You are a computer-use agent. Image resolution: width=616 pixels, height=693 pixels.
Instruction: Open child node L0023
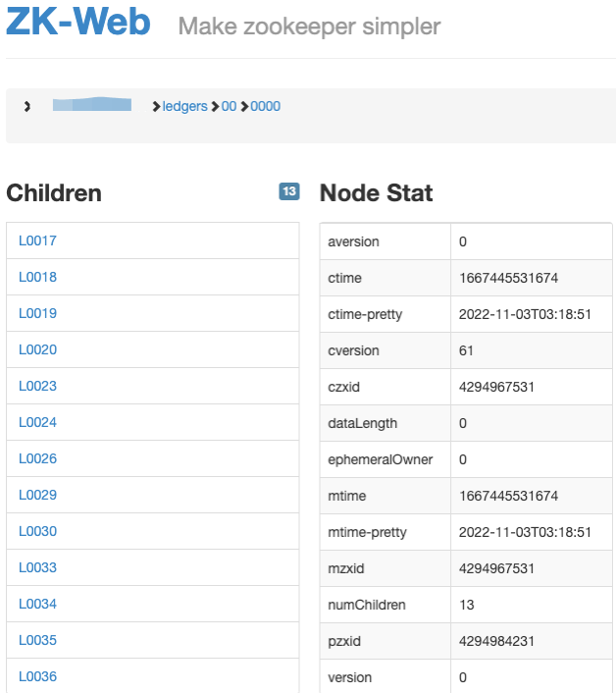click(x=38, y=386)
